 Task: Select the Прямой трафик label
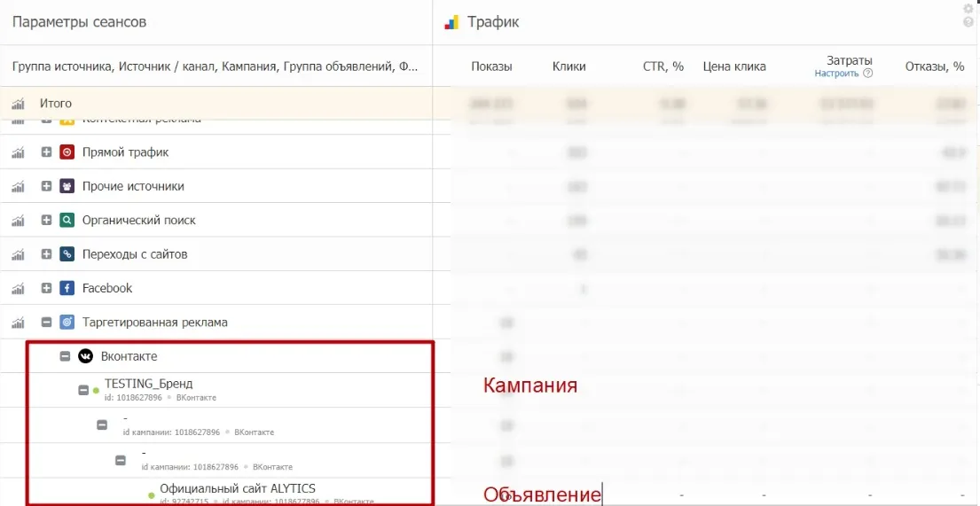pos(126,152)
